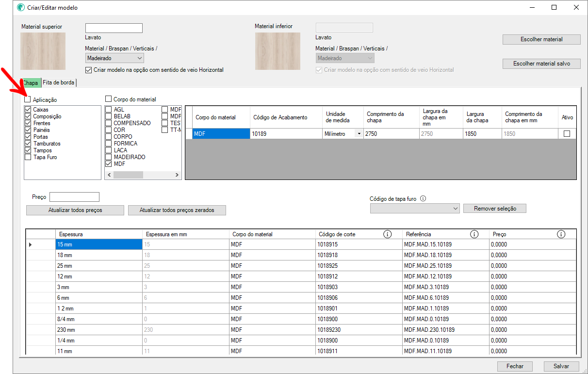Open the Código de tapa furo combo box
588x374 pixels.
click(x=414, y=209)
